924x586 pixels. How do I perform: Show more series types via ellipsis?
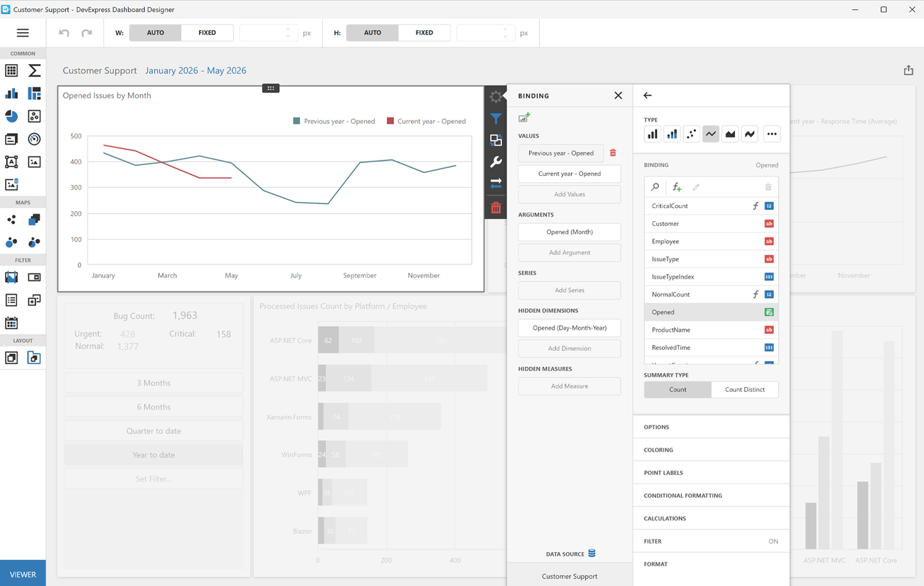tap(771, 134)
